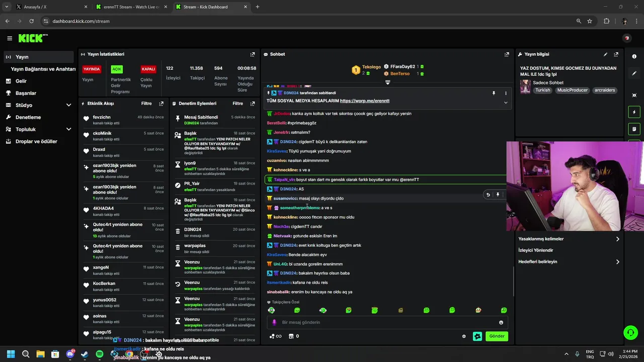Open the green support chat bubble
This screenshot has height=362, width=644.
coord(630,333)
